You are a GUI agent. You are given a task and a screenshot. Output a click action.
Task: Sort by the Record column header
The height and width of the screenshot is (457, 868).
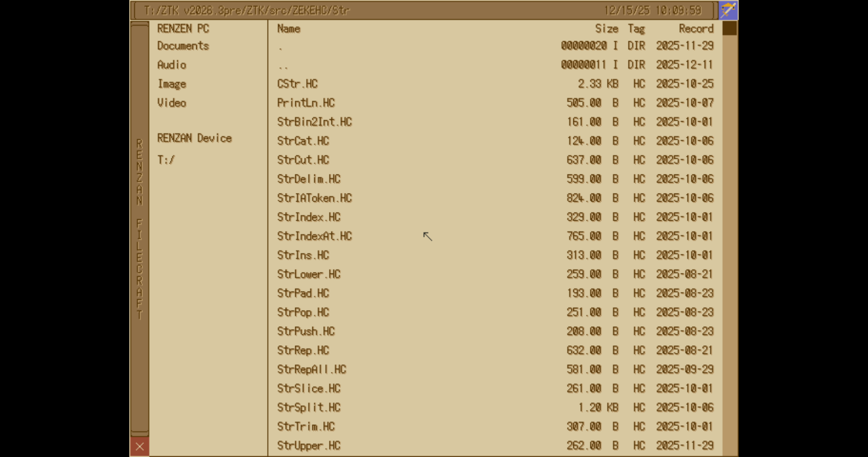696,28
